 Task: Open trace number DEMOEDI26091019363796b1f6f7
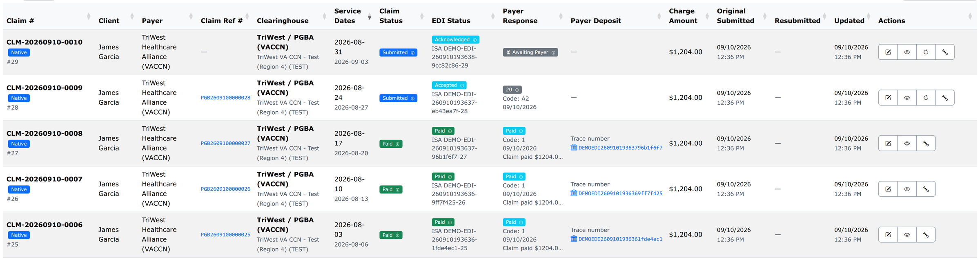(620, 148)
